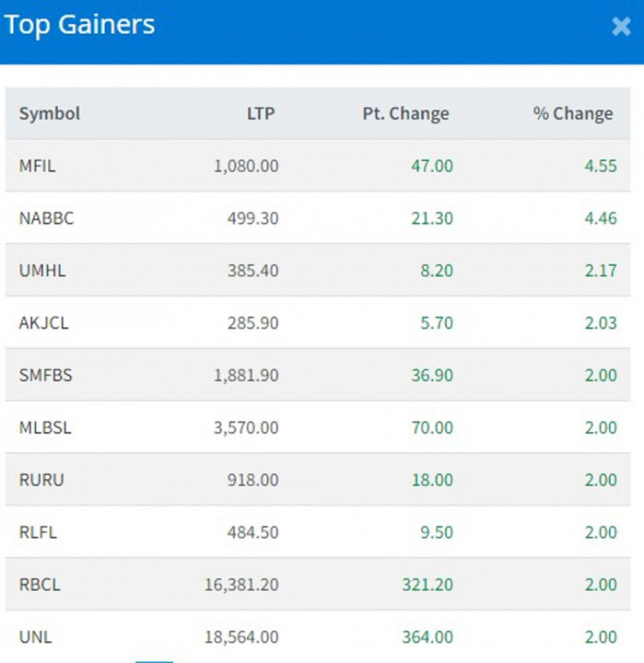Click the RLFL symbol
Viewport: 644px width, 663px height.
coord(38,532)
